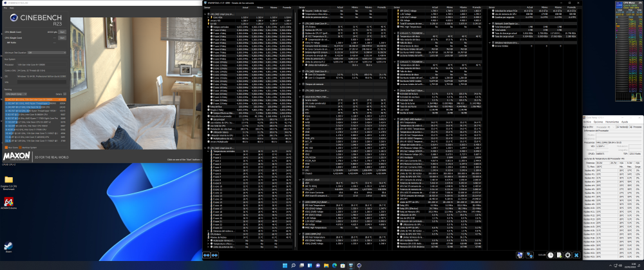Click taskbar network tray icon
This screenshot has width=644, height=270.
point(617,265)
